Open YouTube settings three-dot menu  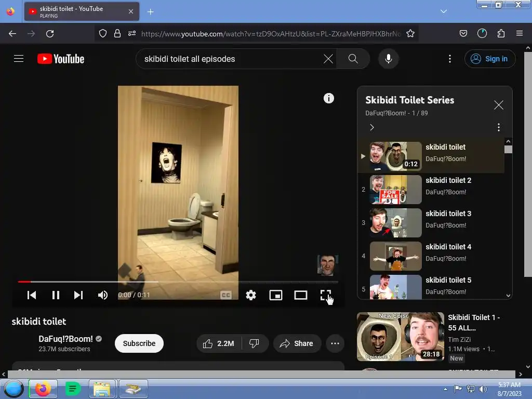[450, 59]
